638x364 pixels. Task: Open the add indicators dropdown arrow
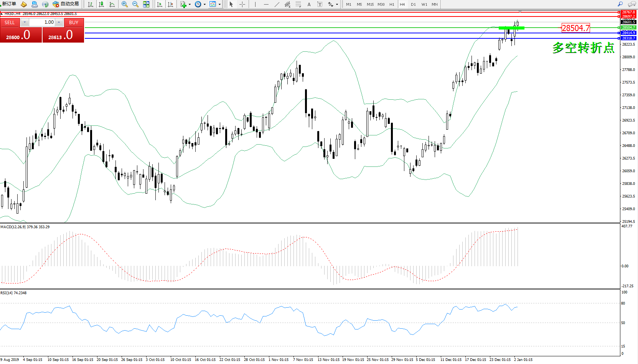[x=190, y=5]
